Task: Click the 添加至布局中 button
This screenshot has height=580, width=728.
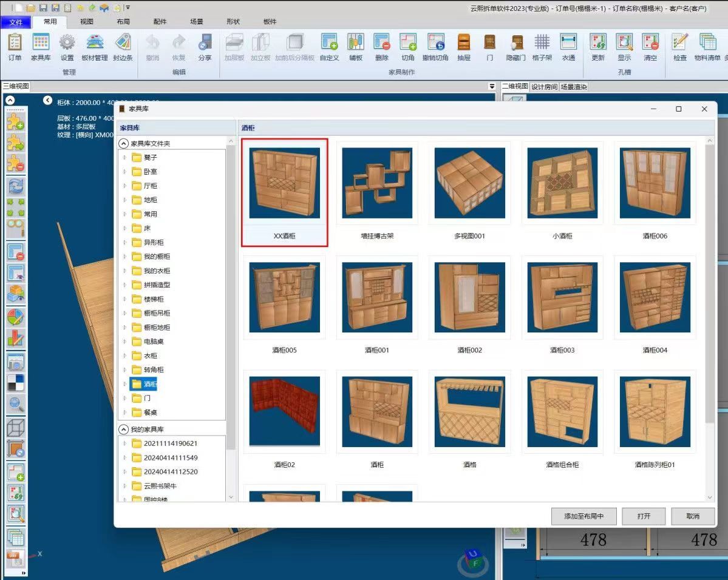Action: click(x=583, y=516)
